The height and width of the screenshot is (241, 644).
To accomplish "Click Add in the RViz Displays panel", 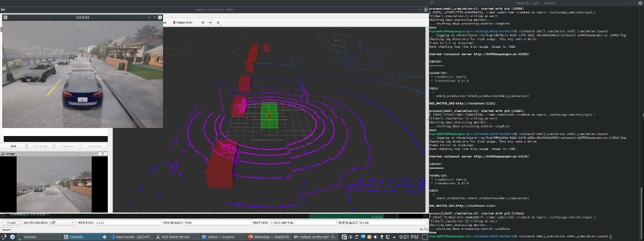I will click(x=13, y=146).
